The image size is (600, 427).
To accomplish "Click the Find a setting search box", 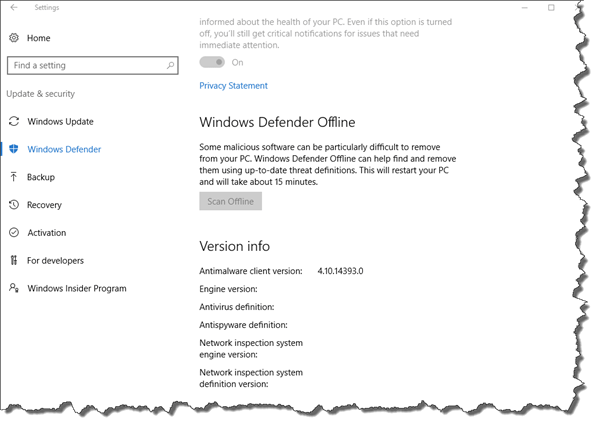I will pyautogui.click(x=93, y=65).
